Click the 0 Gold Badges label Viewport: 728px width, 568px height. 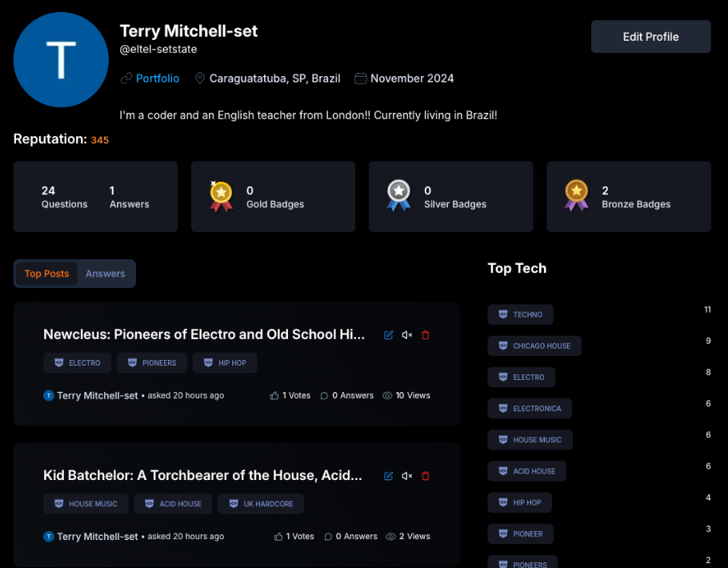(275, 197)
